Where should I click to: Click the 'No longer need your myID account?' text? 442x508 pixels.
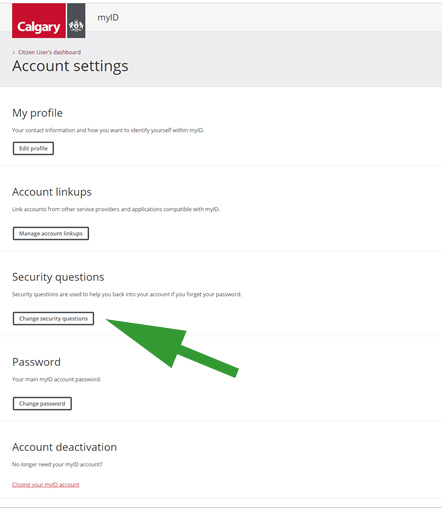pyautogui.click(x=57, y=464)
